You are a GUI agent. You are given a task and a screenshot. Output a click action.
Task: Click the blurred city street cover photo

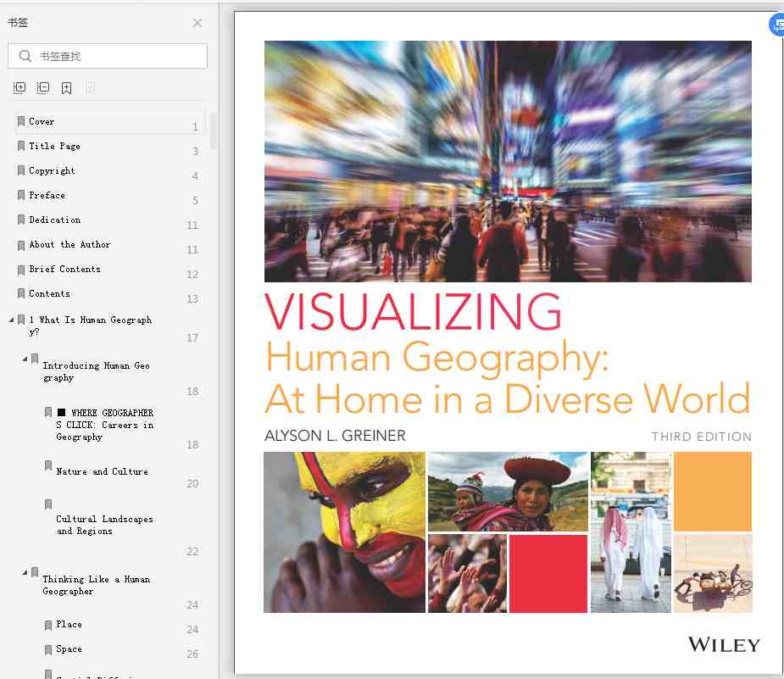tap(508, 161)
